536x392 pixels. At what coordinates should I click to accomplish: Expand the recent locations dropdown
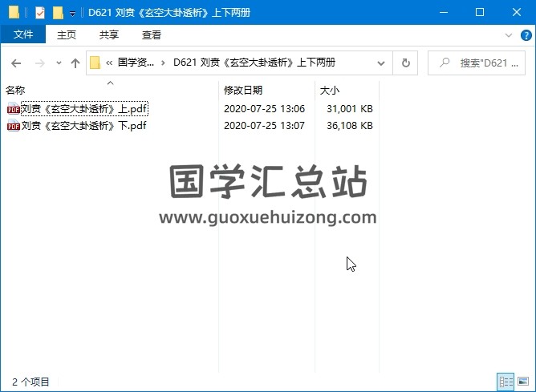(x=59, y=63)
